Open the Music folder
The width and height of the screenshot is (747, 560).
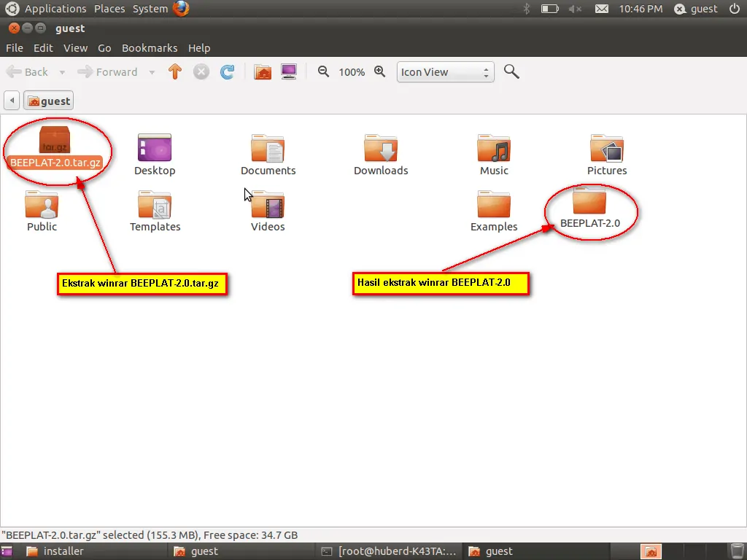pos(494,155)
